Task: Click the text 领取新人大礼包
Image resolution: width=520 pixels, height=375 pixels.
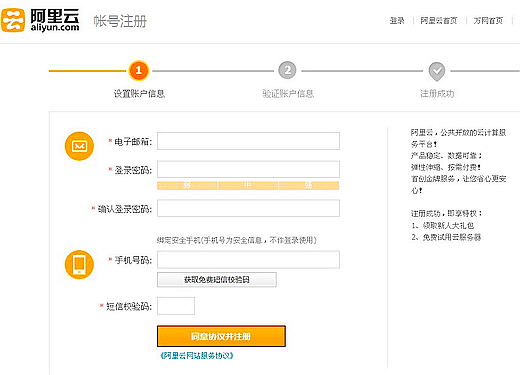Action: pos(448,226)
